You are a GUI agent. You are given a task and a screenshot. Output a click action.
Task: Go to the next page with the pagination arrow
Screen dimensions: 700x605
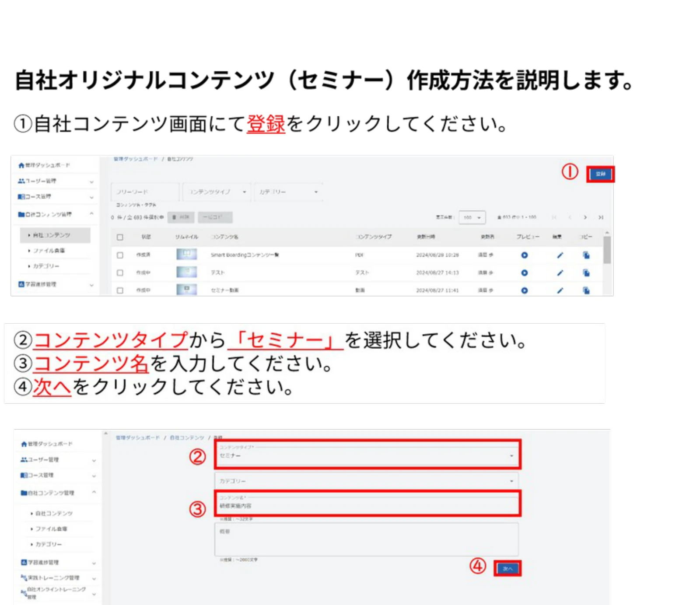click(585, 217)
